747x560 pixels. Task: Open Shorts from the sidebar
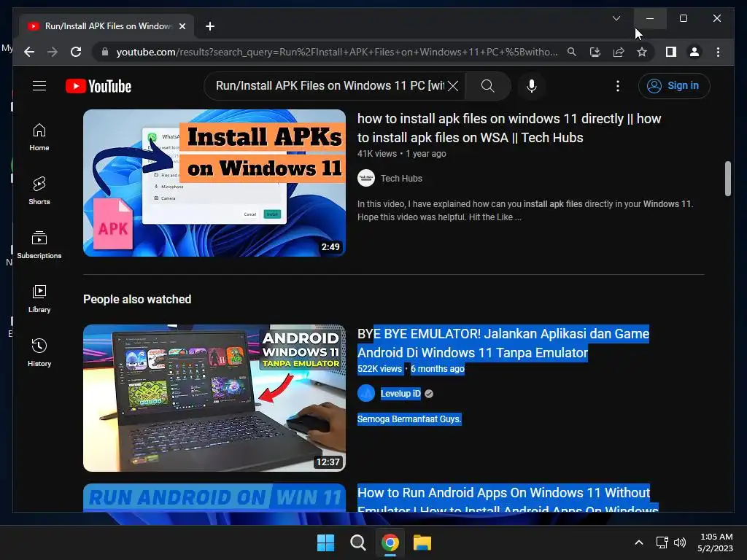tap(39, 191)
